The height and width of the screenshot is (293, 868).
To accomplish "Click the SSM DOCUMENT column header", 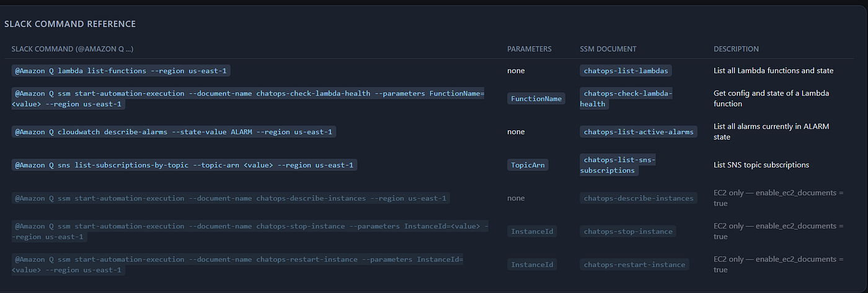I will (608, 49).
